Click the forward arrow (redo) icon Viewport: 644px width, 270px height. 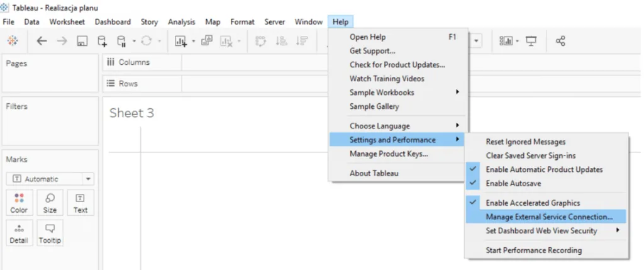62,41
